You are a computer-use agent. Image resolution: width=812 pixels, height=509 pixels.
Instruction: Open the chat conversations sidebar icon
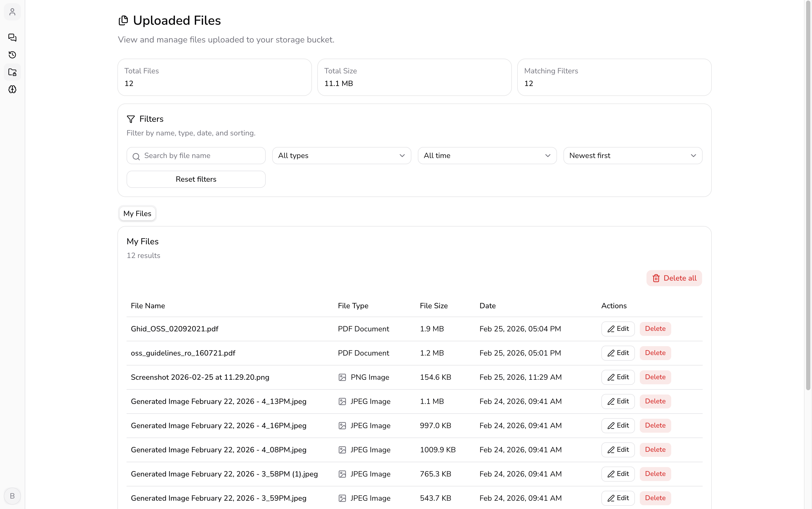pos(12,38)
